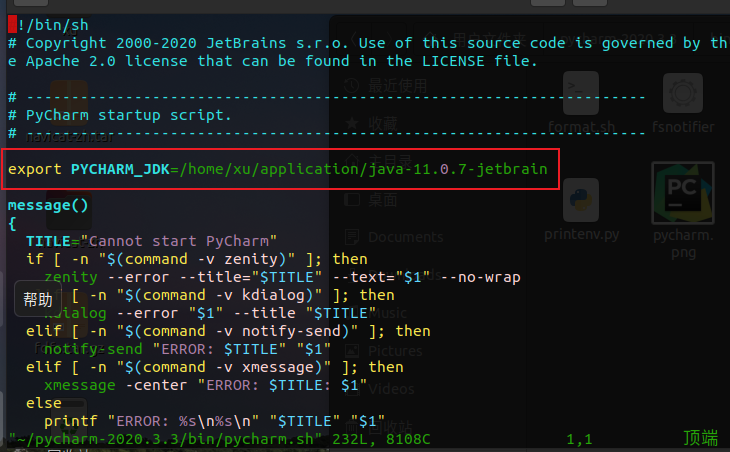Click the 顶端 scroll position indicator
Image resolution: width=730 pixels, height=452 pixels.
[701, 439]
